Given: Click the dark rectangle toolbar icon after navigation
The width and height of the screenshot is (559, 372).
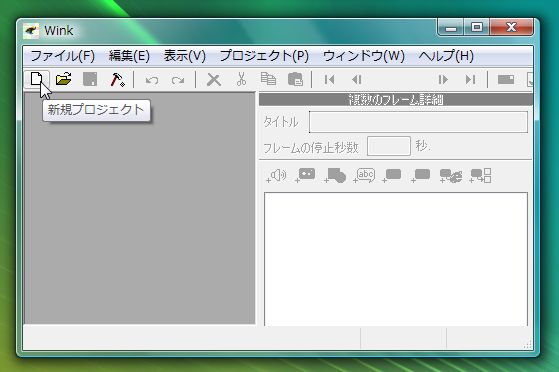Looking at the screenshot, I should (506, 80).
